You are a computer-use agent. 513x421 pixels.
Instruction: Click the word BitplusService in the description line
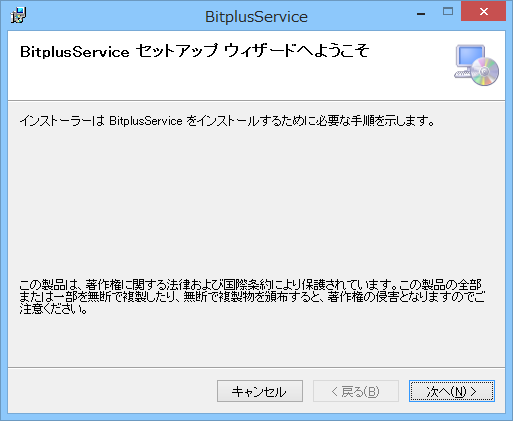point(146,121)
